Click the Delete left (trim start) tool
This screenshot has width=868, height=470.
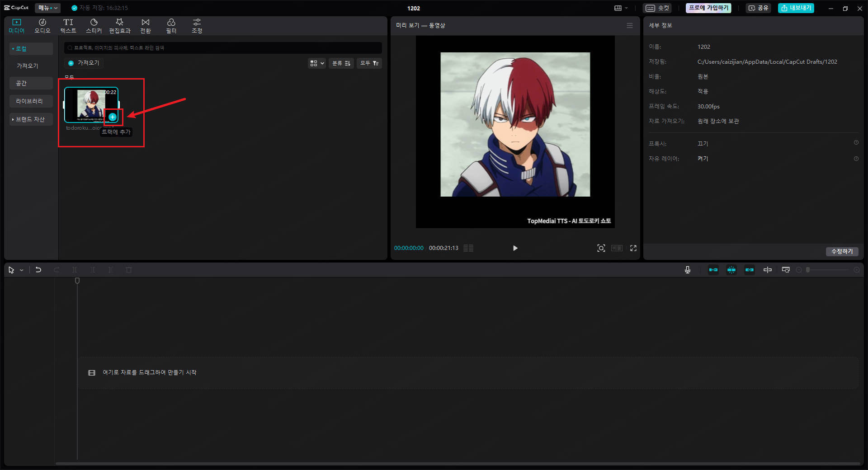pos(93,270)
